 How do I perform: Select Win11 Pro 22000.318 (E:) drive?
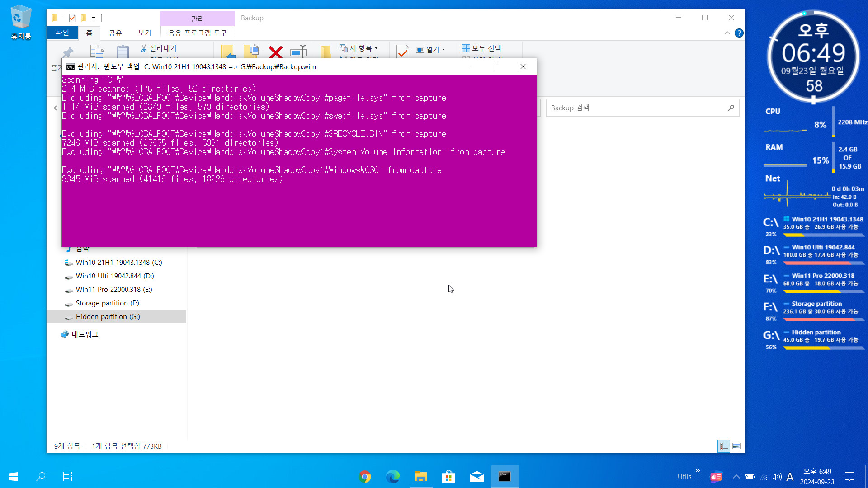114,289
